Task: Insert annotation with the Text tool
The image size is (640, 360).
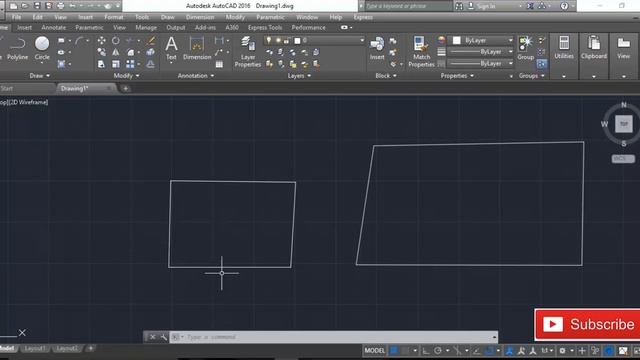Action: [x=171, y=48]
